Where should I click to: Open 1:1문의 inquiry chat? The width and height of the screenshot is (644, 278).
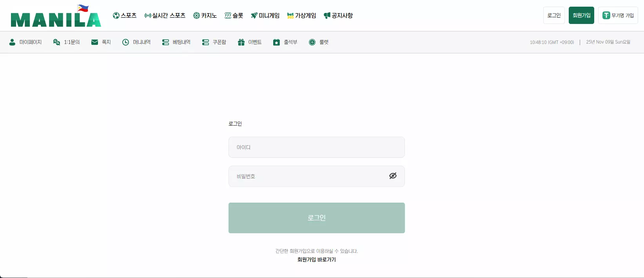pyautogui.click(x=66, y=42)
